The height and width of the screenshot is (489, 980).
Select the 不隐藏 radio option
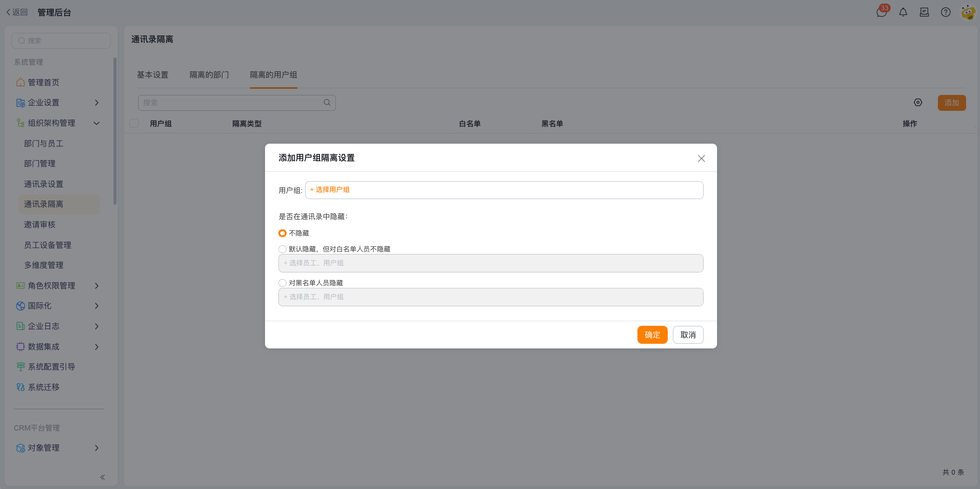point(282,233)
